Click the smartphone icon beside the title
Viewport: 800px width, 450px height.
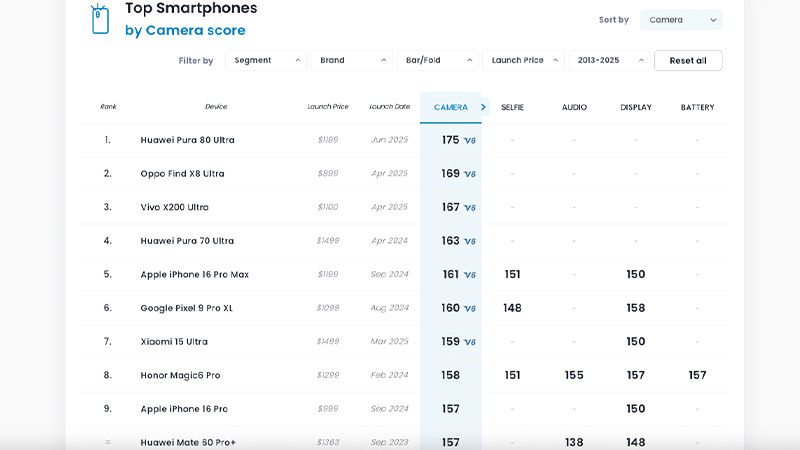point(100,19)
